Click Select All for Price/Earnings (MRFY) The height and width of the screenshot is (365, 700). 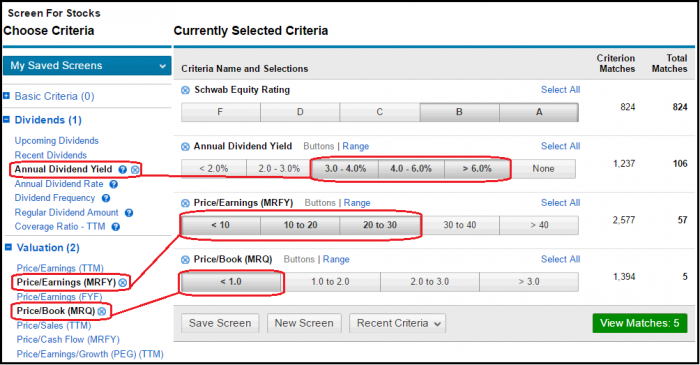coord(560,203)
